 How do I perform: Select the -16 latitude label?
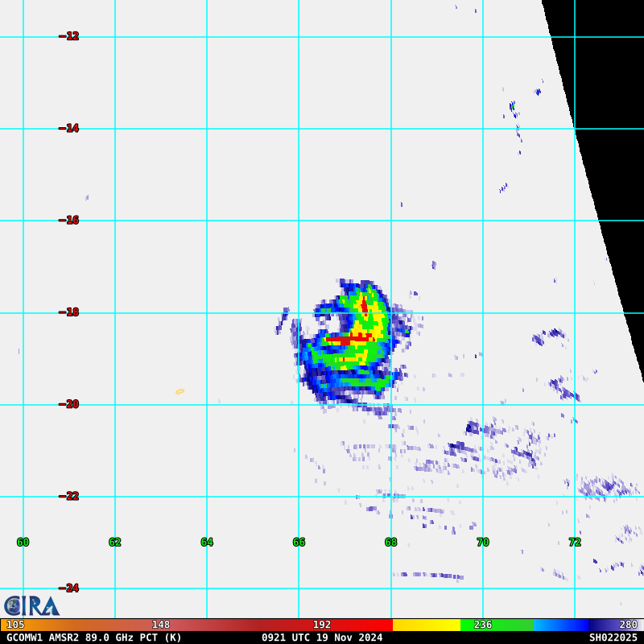pos(69,220)
